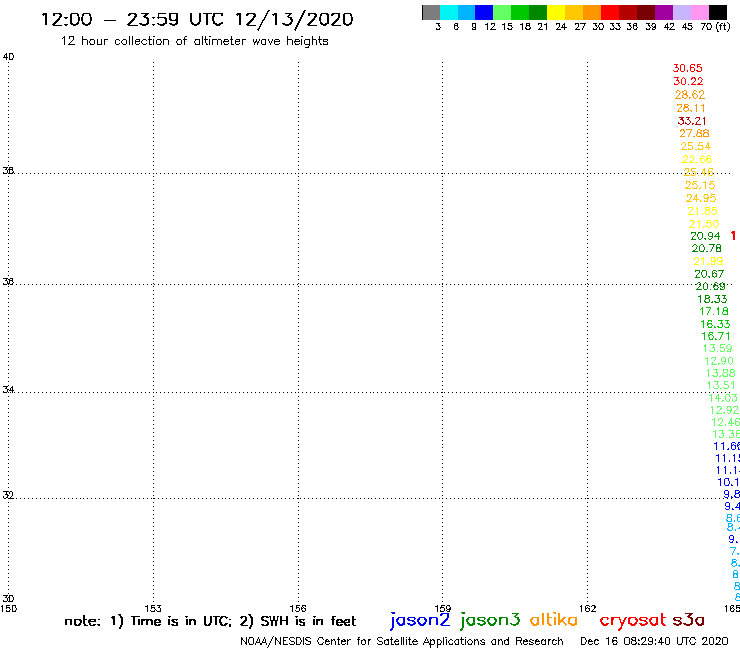The image size is (740, 650).
Task: Pick the purple swatch in the color scale
Action: pos(664,12)
